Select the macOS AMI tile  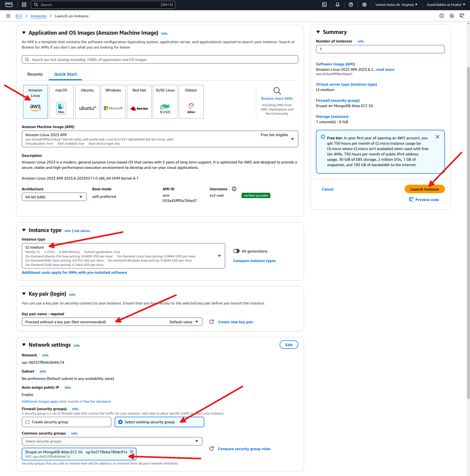61,102
